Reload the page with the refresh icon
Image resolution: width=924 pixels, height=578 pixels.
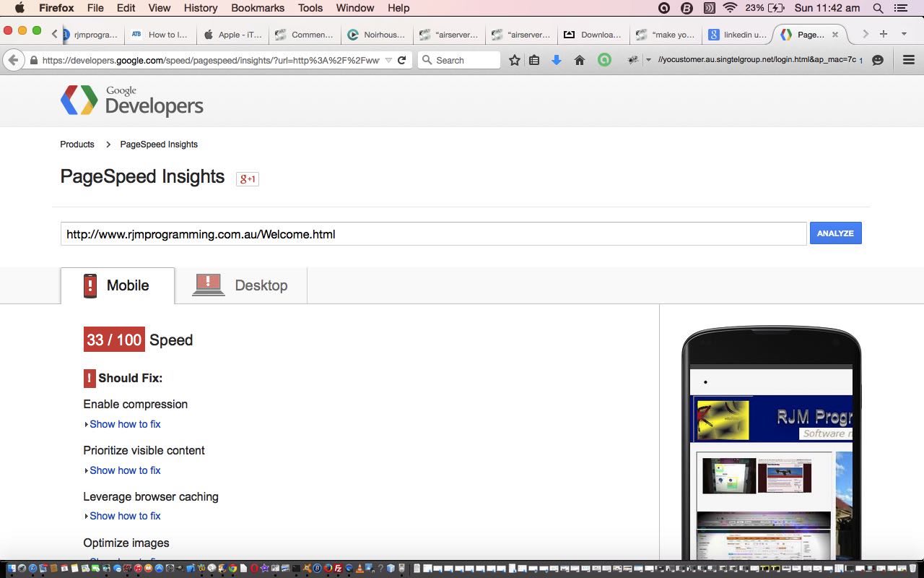click(402, 60)
